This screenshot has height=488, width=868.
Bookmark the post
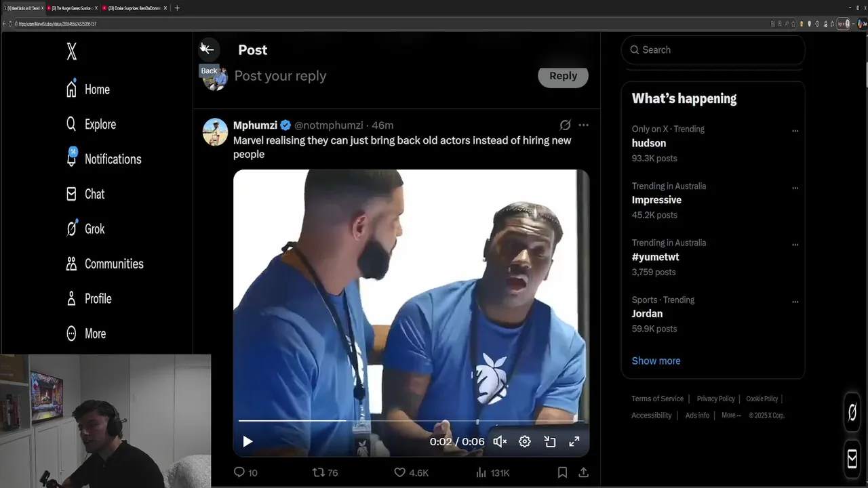(562, 472)
